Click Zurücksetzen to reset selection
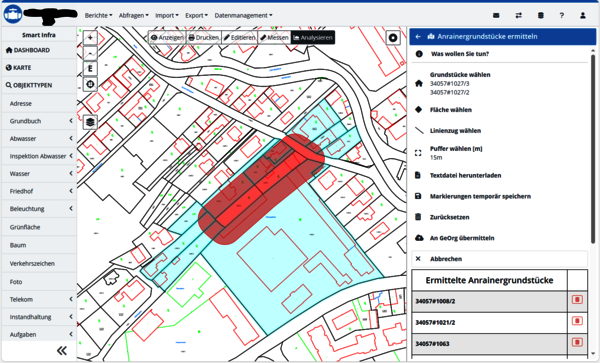Viewport: 600px width, 363px height. (449, 217)
